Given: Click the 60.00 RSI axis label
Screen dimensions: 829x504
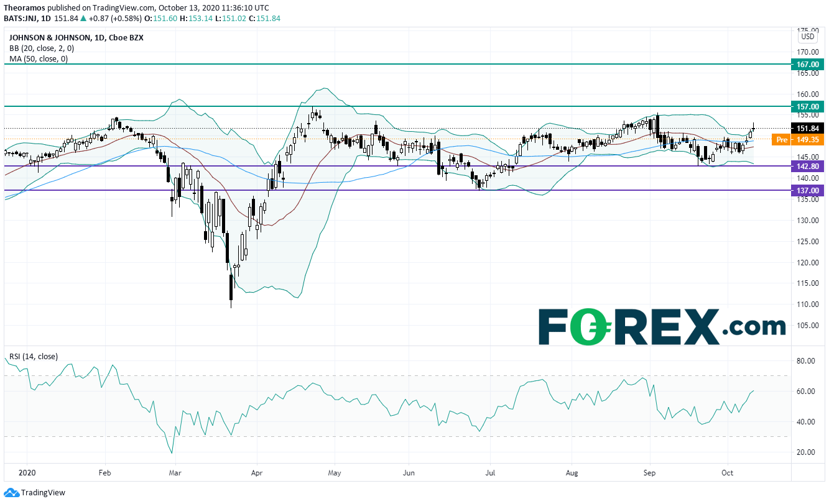Looking at the screenshot, I should point(805,392).
